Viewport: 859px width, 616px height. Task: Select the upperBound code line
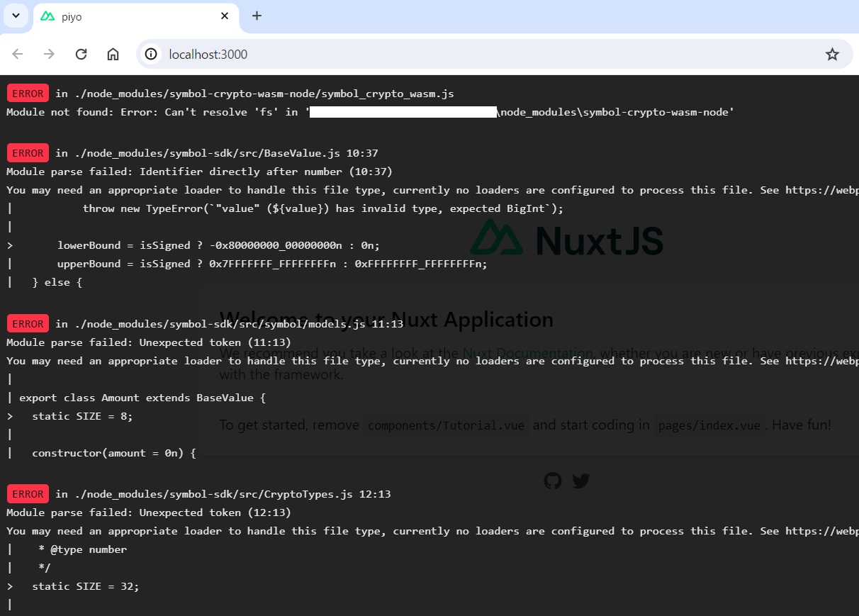pos(273,264)
